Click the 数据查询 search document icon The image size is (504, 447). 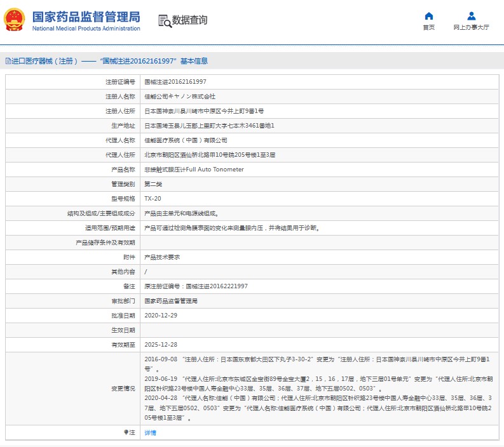[x=165, y=21]
